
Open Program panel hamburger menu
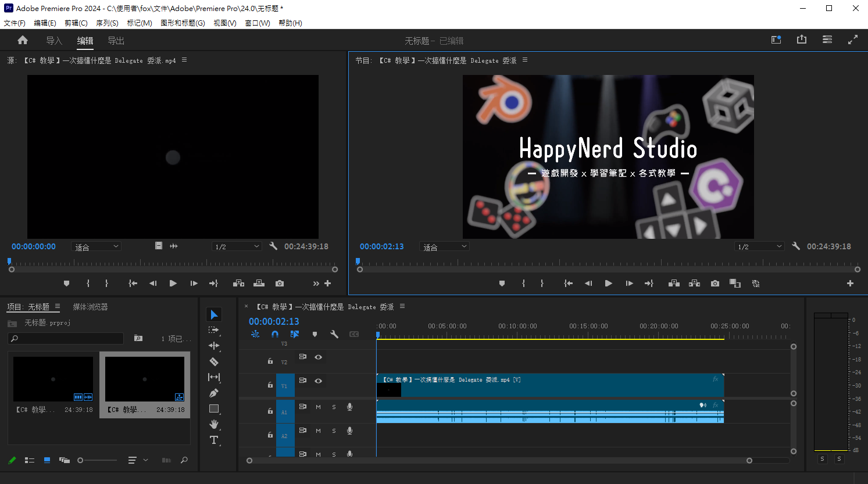click(x=525, y=60)
